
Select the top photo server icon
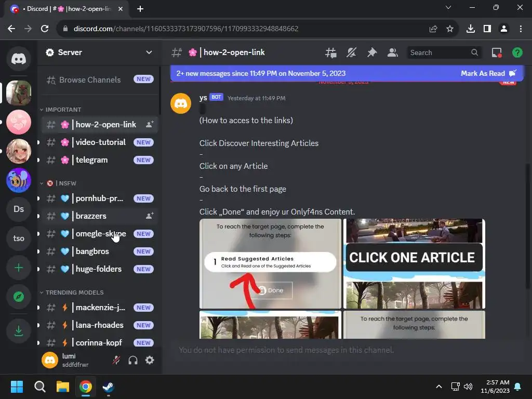19,93
